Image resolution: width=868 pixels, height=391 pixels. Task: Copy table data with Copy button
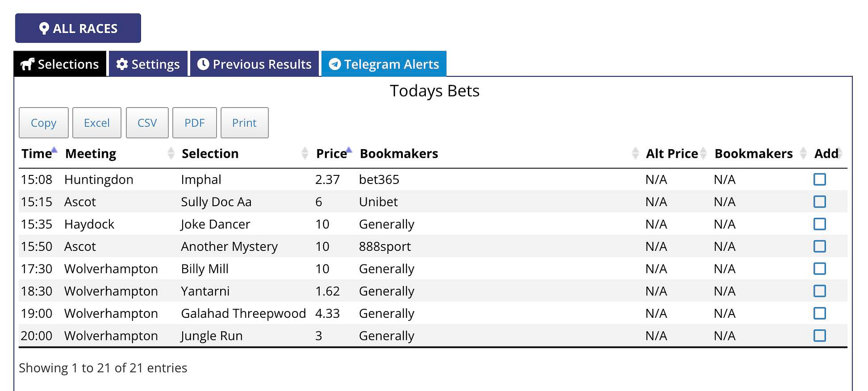coord(43,122)
